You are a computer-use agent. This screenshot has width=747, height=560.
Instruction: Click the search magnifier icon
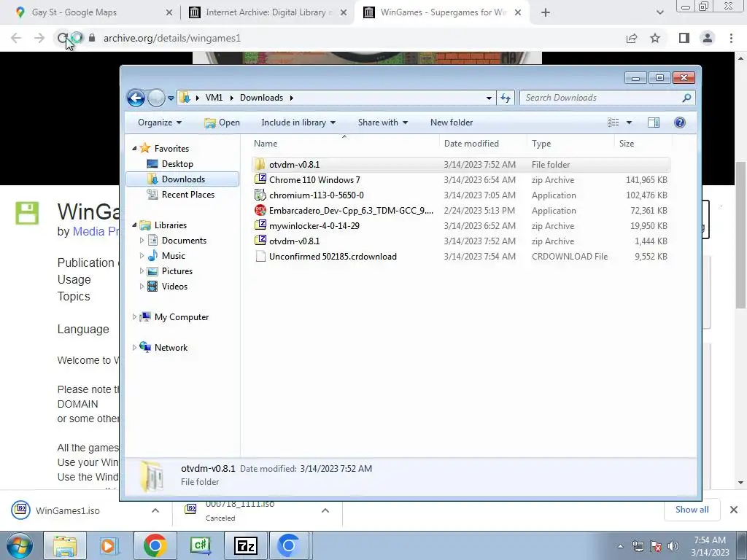click(x=686, y=98)
